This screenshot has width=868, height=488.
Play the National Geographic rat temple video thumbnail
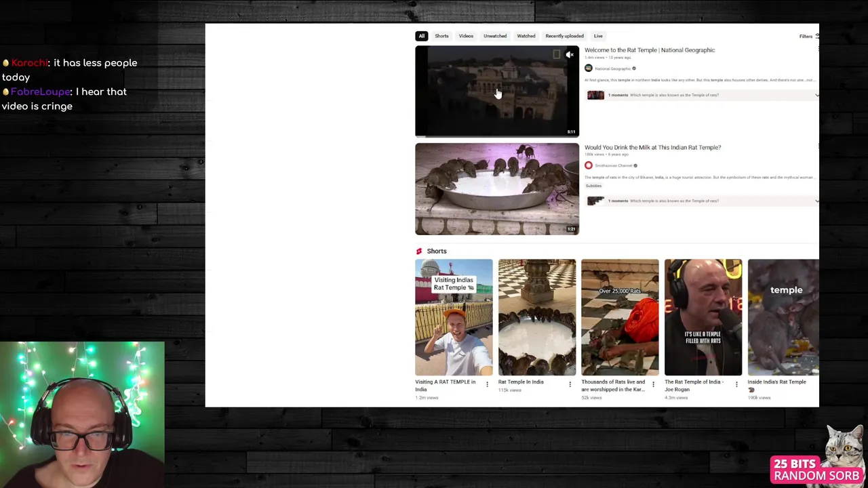(x=497, y=91)
